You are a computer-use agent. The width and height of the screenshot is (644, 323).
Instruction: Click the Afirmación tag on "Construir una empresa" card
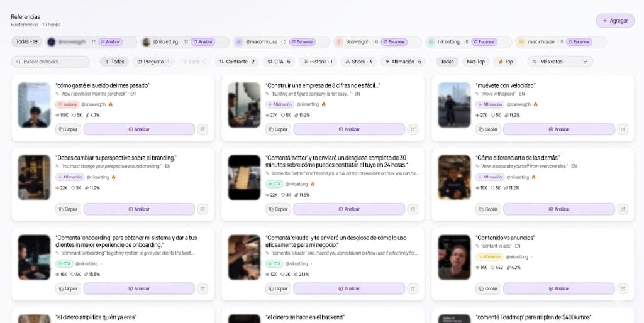279,105
